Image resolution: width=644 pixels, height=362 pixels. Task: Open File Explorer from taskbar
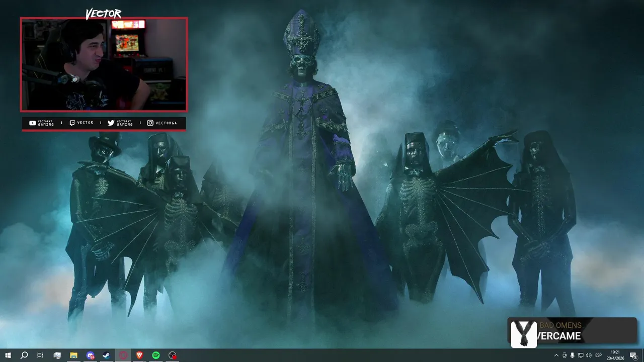click(73, 355)
